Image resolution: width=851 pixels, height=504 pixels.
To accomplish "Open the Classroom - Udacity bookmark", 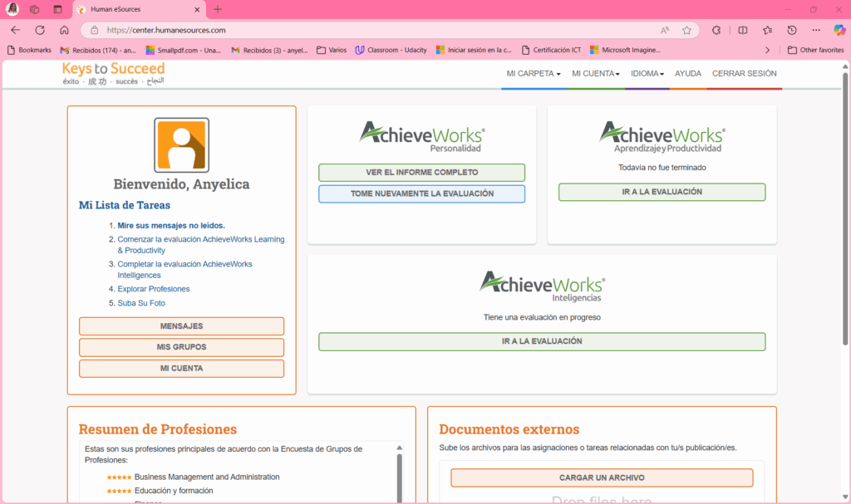I will tap(391, 50).
